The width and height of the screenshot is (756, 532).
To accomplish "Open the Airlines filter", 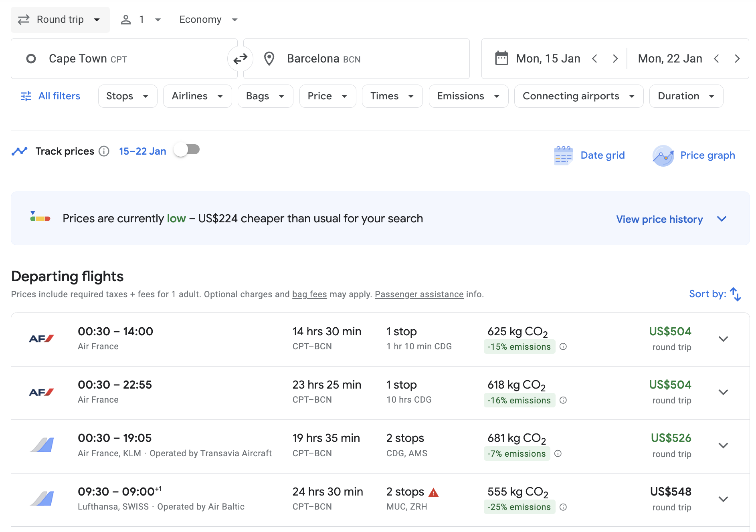I will tap(197, 96).
